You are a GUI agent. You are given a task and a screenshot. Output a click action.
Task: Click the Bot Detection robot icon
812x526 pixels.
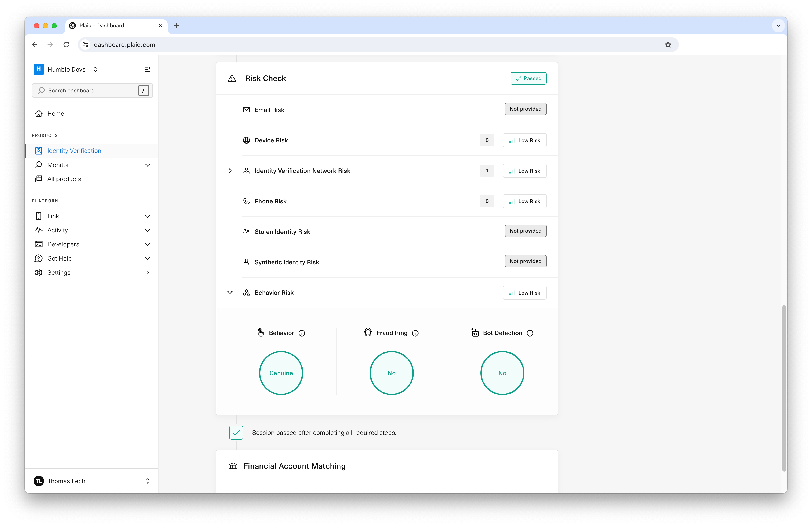click(475, 333)
